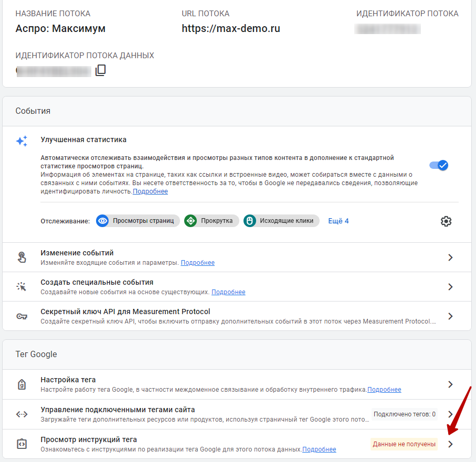The image size is (476, 462).
Task: Open Просмотр инструкций тега chevron
Action: tap(450, 444)
